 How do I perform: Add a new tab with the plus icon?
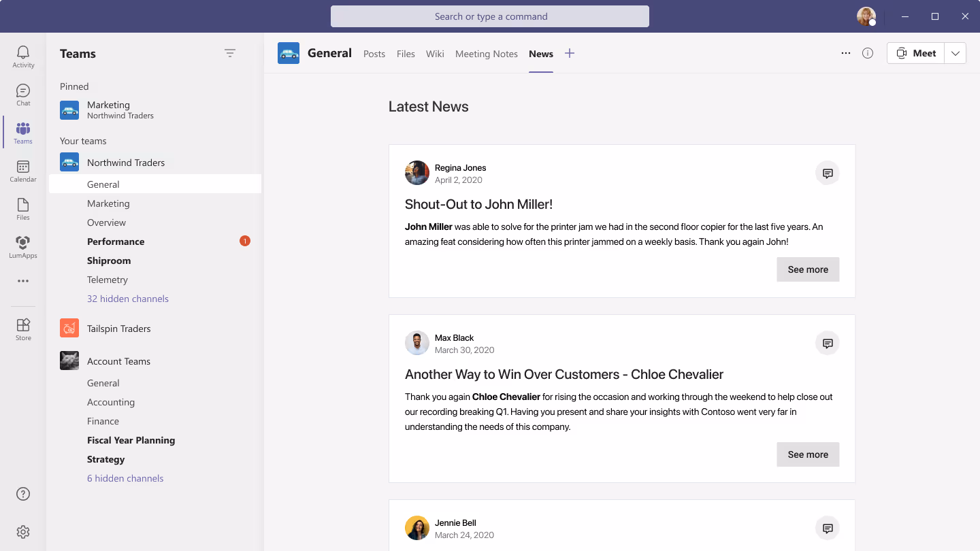(570, 53)
